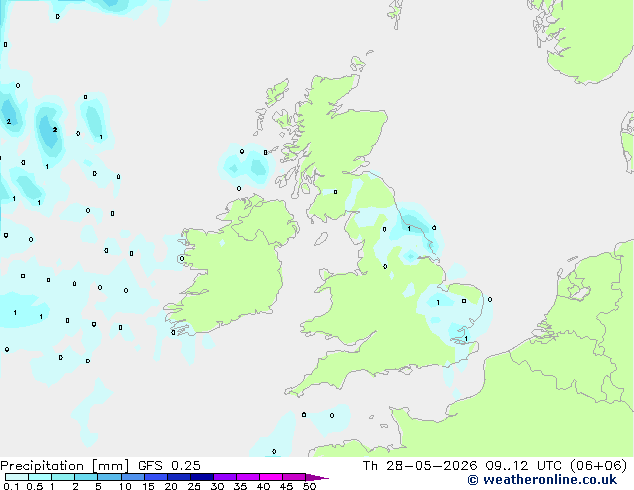The height and width of the screenshot is (490, 634).
Task: Click the legend scale label "0.1"
Action: coord(11,486)
